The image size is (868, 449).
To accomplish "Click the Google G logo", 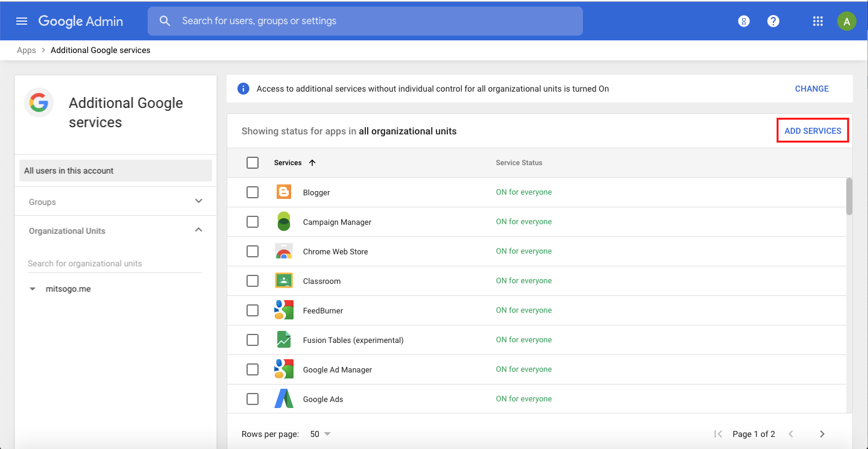I will (39, 102).
